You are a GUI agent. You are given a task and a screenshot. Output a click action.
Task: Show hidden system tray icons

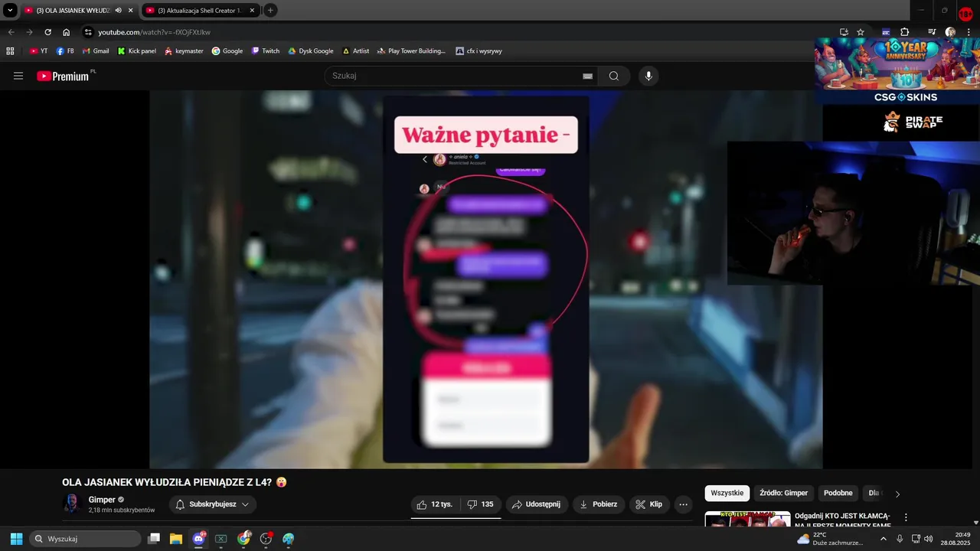(x=883, y=539)
